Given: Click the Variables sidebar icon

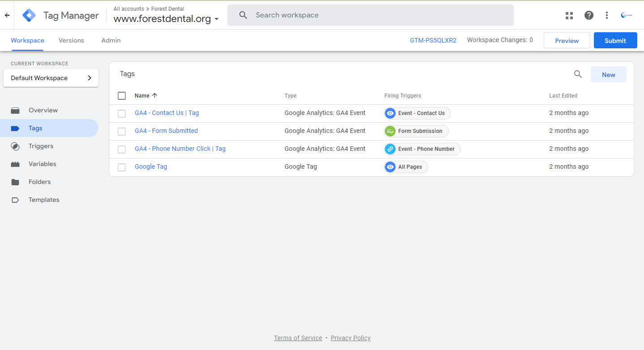Looking at the screenshot, I should pos(15,164).
